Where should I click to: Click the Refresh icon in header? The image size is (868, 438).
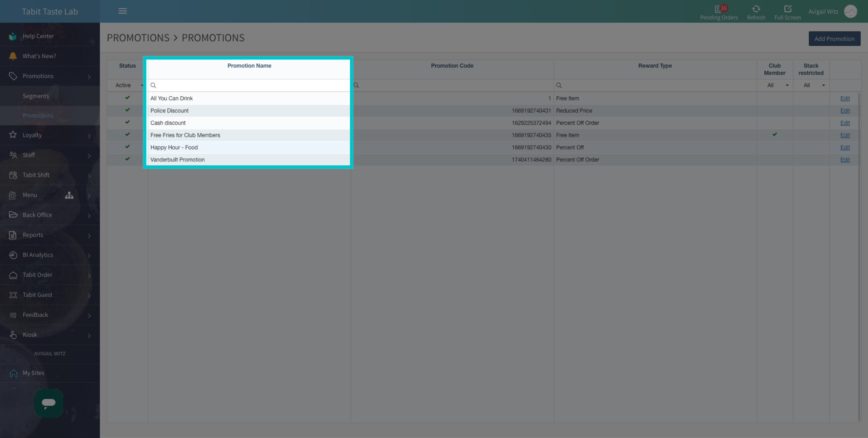point(756,9)
